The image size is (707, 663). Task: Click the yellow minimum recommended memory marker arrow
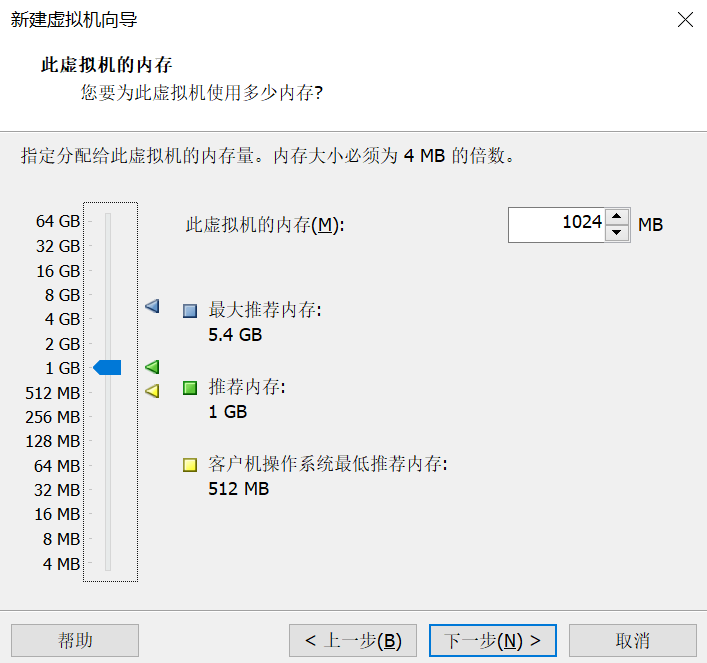tap(152, 391)
